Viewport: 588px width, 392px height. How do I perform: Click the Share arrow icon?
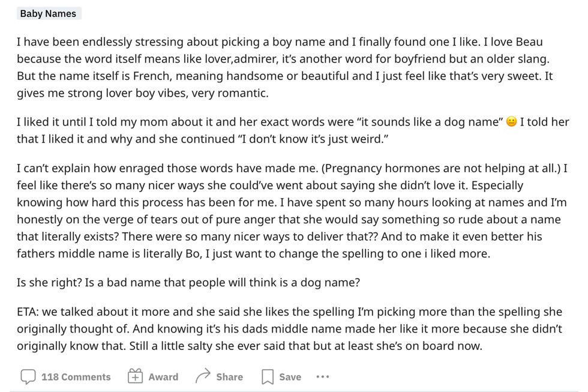[203, 377]
